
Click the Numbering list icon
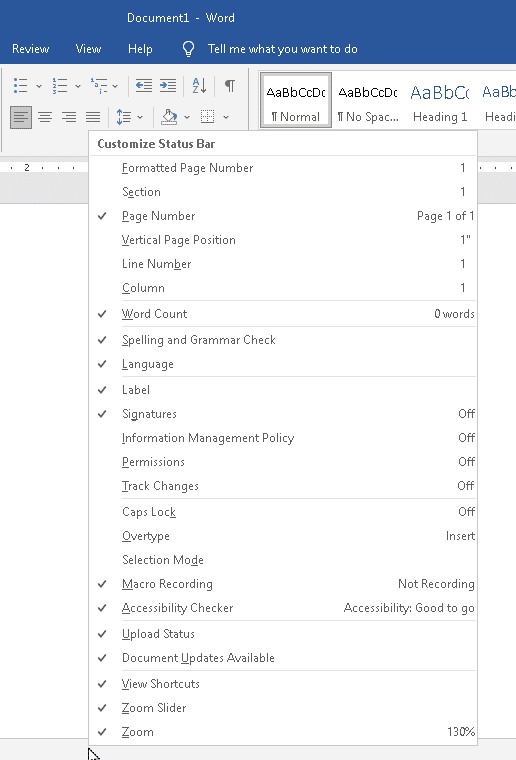[x=60, y=86]
